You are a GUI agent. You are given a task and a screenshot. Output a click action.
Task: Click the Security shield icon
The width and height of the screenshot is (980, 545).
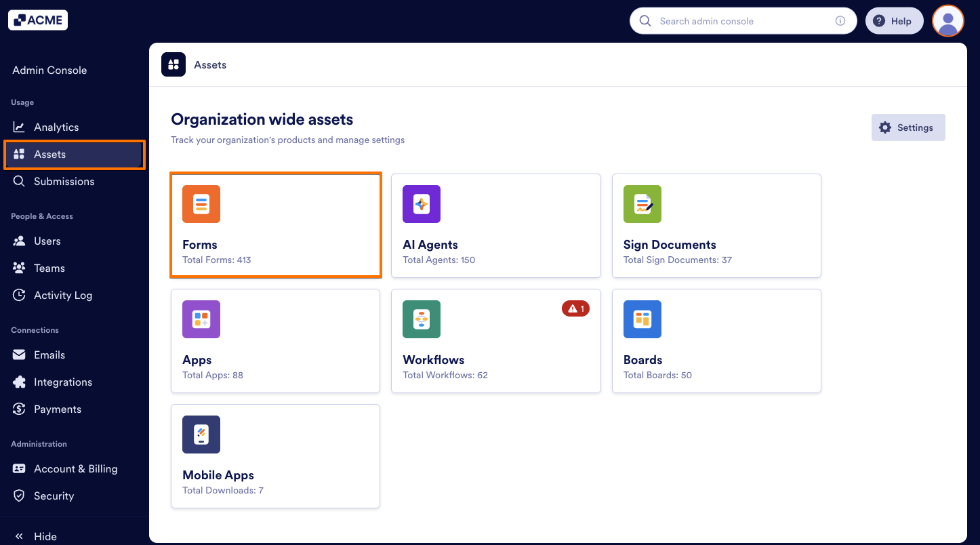[x=19, y=496]
